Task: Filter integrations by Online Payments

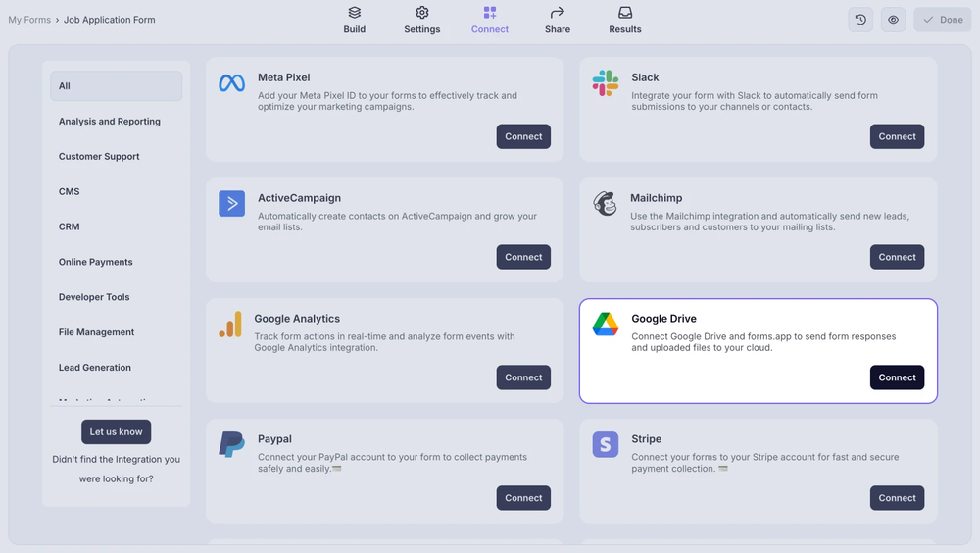Action: [96, 262]
